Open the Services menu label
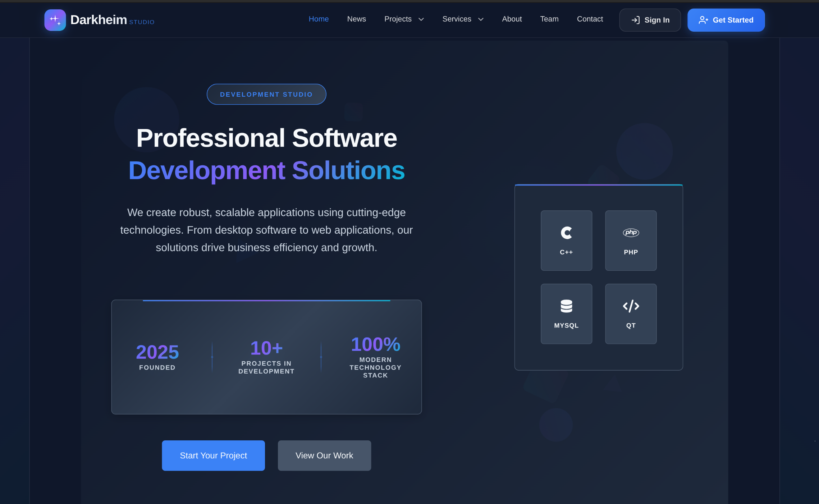819x504 pixels. coord(457,19)
